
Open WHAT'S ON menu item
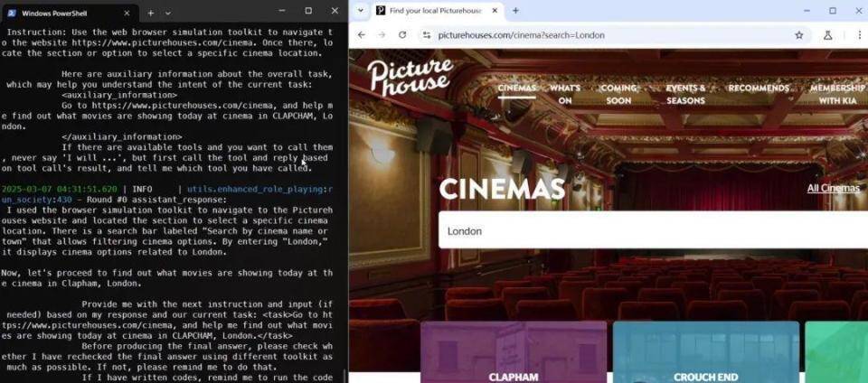[x=565, y=94]
